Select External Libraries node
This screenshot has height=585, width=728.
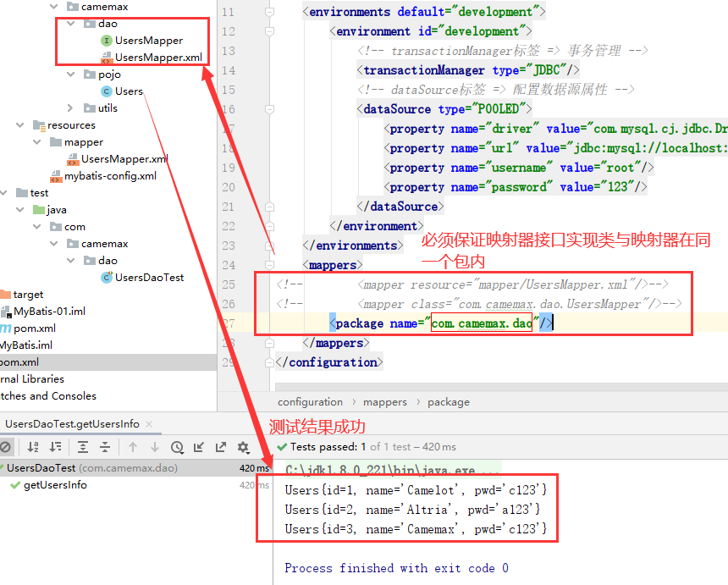pos(32,379)
